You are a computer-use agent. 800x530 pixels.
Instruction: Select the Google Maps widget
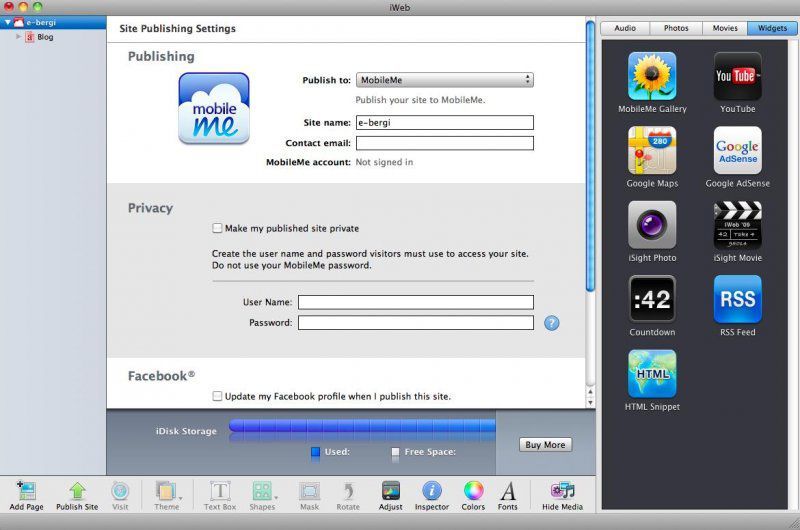pos(652,151)
